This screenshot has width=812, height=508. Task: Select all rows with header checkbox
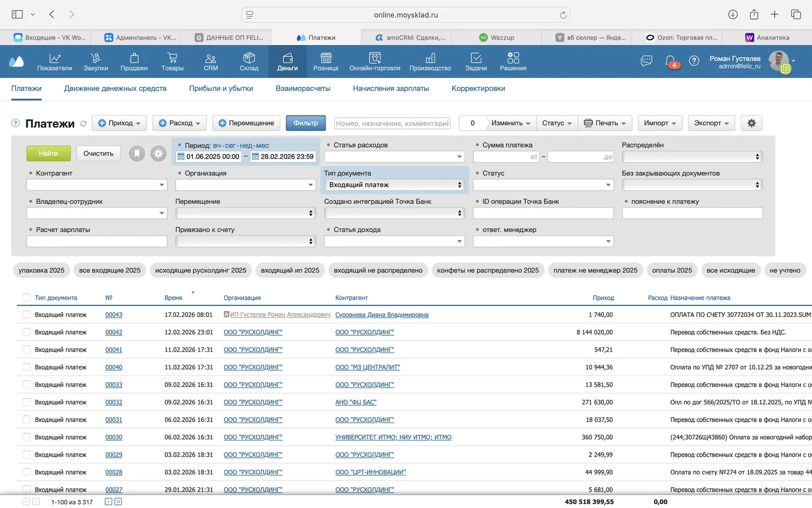(x=26, y=298)
